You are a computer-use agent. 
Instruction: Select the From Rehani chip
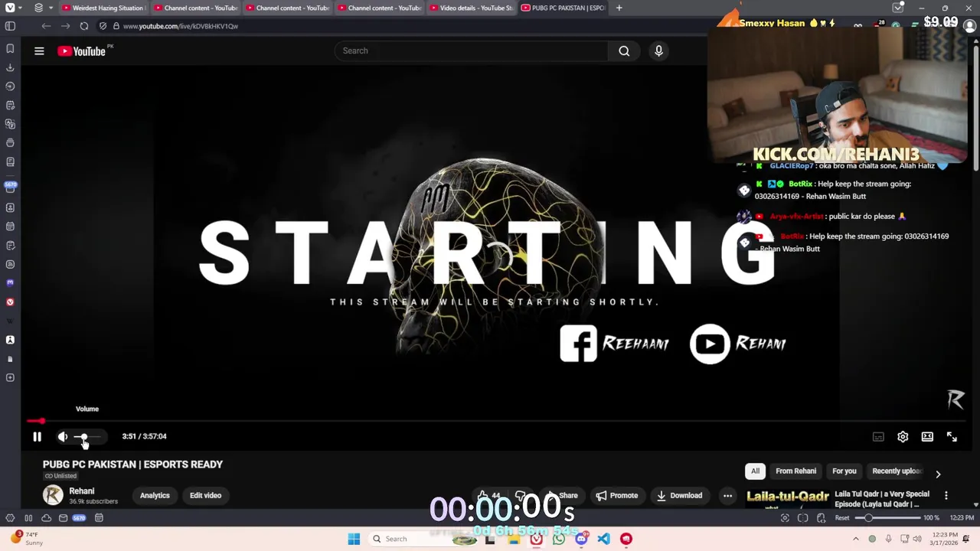pyautogui.click(x=795, y=471)
